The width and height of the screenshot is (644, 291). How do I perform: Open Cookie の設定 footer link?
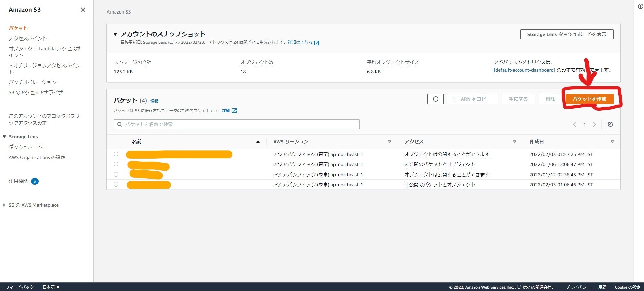coord(628,287)
